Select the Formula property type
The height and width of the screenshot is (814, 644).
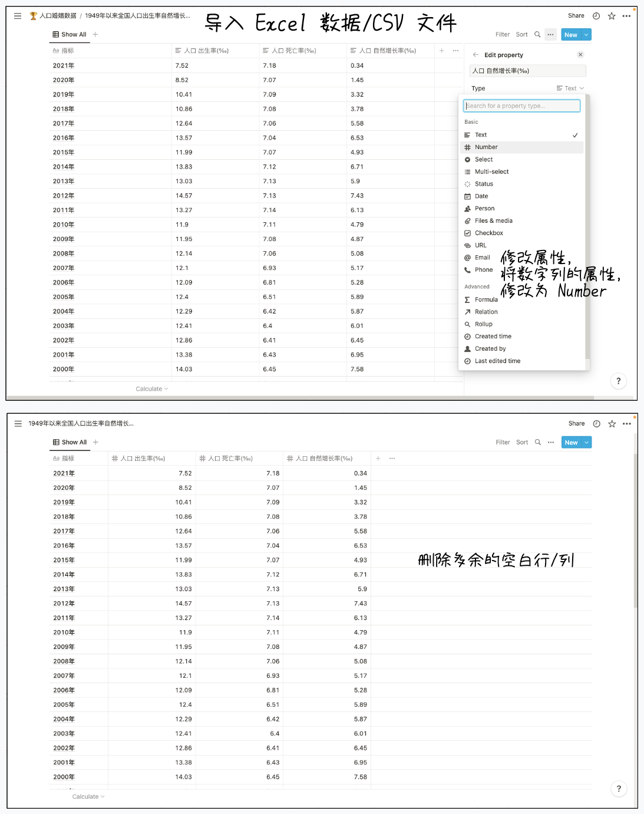(x=486, y=299)
